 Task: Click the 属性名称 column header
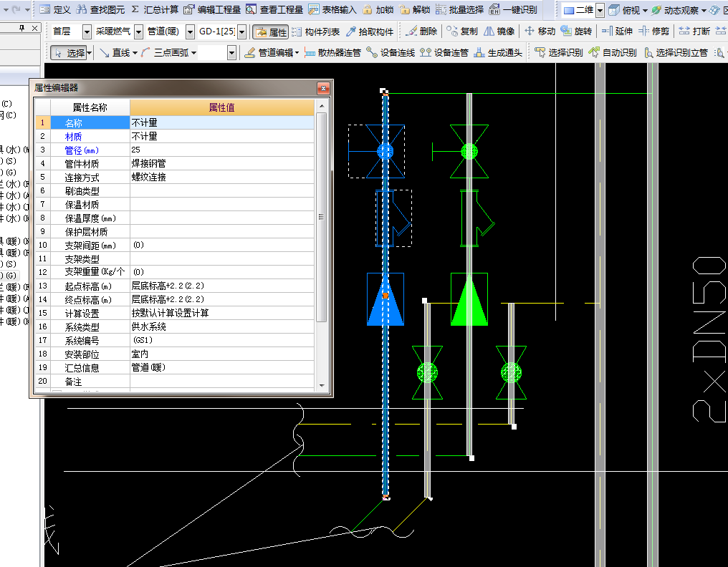coord(90,107)
